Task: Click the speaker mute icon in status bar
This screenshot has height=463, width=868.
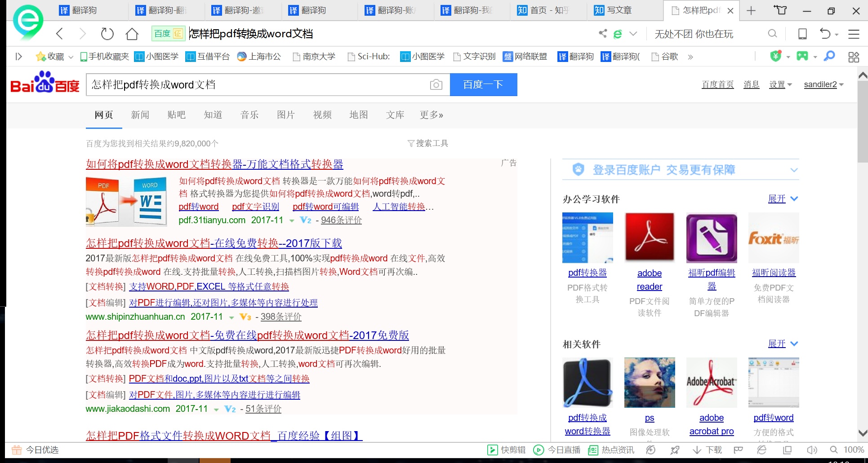Action: 812,450
